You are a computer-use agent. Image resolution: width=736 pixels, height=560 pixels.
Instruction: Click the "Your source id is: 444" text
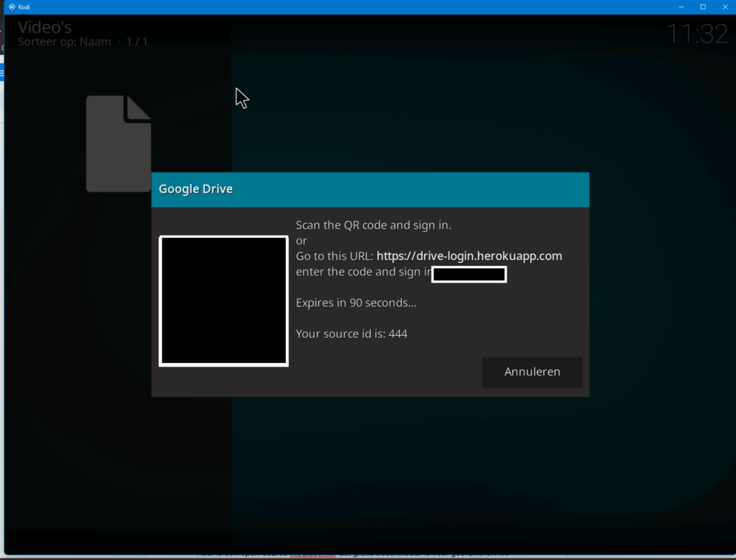[351, 334]
